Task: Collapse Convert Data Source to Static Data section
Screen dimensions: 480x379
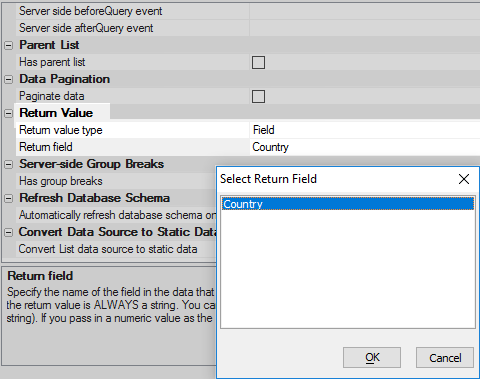Action: (x=8, y=232)
